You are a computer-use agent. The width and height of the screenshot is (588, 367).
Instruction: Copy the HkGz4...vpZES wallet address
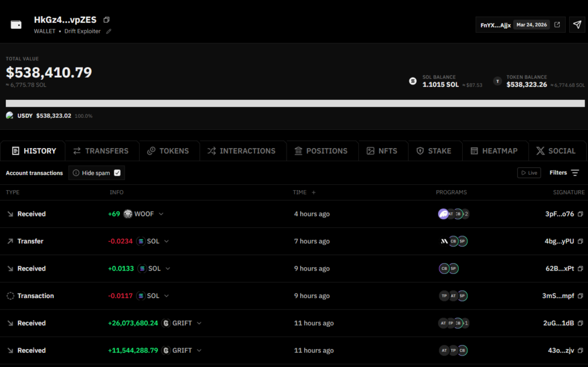[106, 20]
